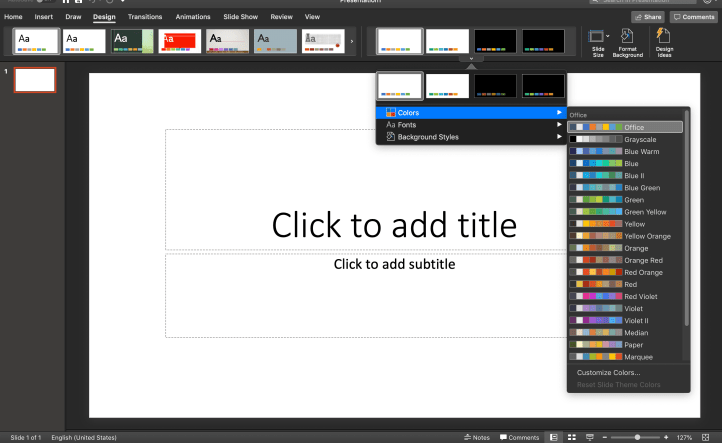
Task: Toggle the Notes pane
Action: click(476, 437)
